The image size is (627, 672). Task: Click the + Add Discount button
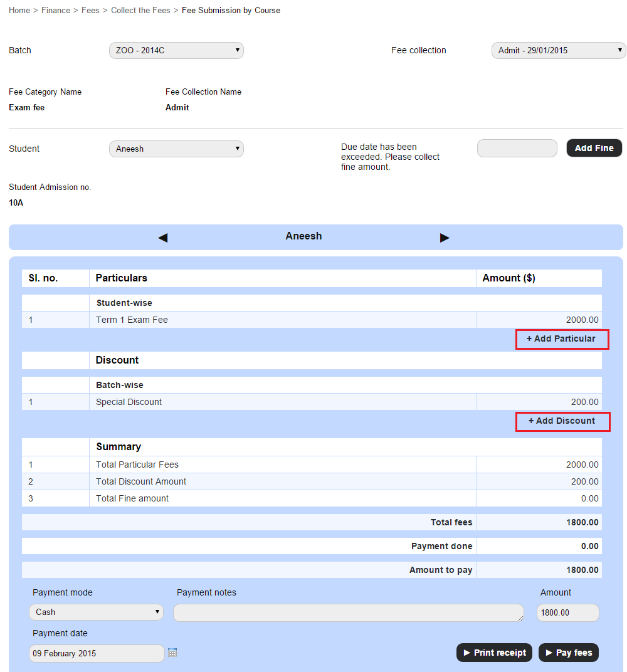click(x=562, y=421)
